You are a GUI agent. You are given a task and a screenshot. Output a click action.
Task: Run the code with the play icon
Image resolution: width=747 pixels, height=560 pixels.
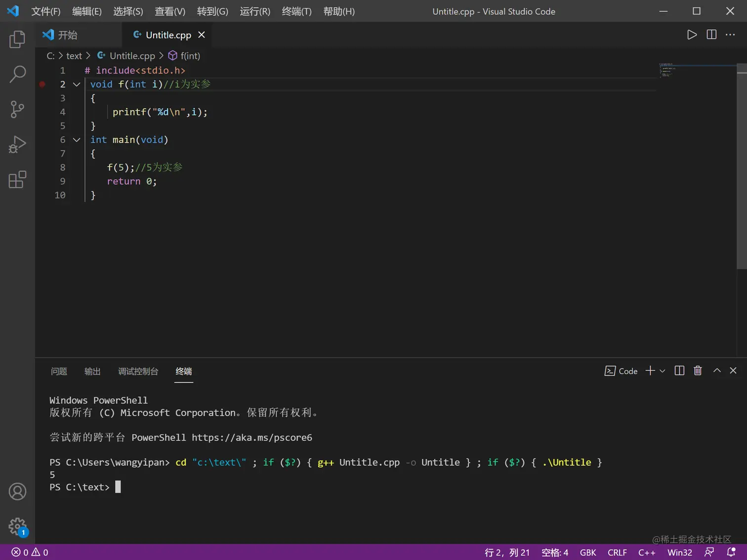(692, 35)
